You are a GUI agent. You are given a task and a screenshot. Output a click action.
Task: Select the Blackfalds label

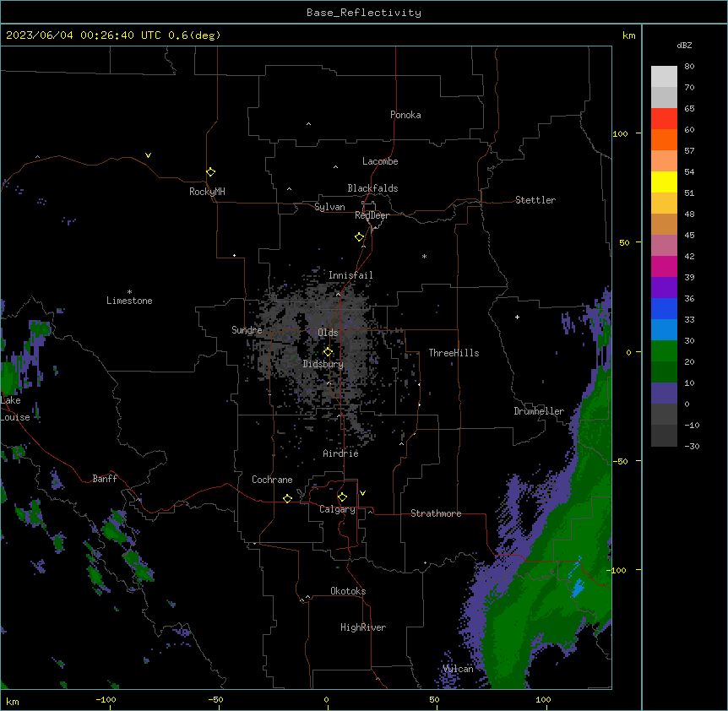(x=372, y=188)
